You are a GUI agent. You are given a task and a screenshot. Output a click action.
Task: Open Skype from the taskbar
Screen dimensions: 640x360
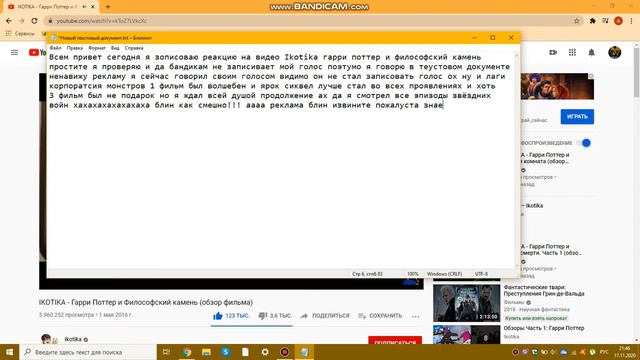(x=226, y=352)
